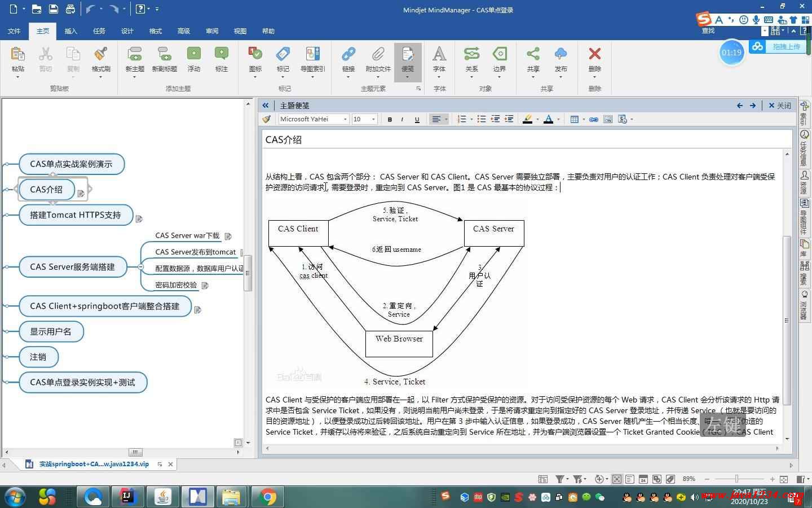Add a new topic with 新主题
Screen dimensions: 812x508
pyautogui.click(x=135, y=54)
